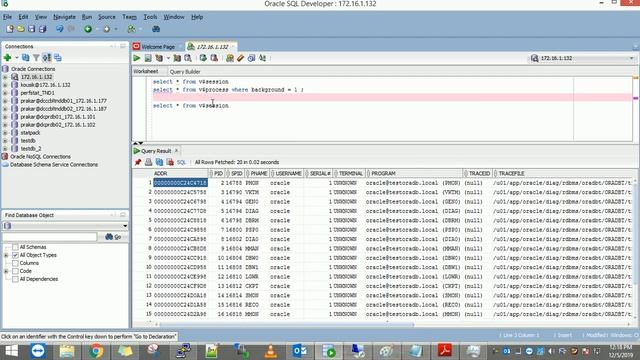640x360 pixels.
Task: Click the Refresh connections icon
Action: [25, 58]
